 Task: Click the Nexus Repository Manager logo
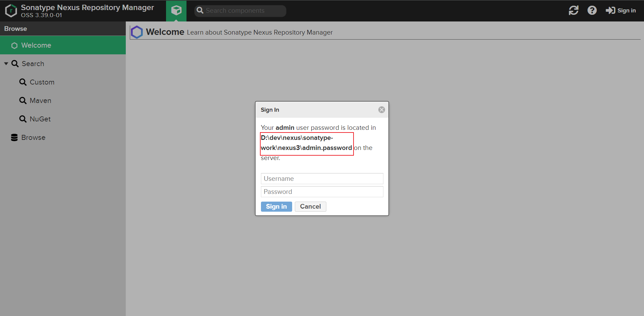[11, 11]
